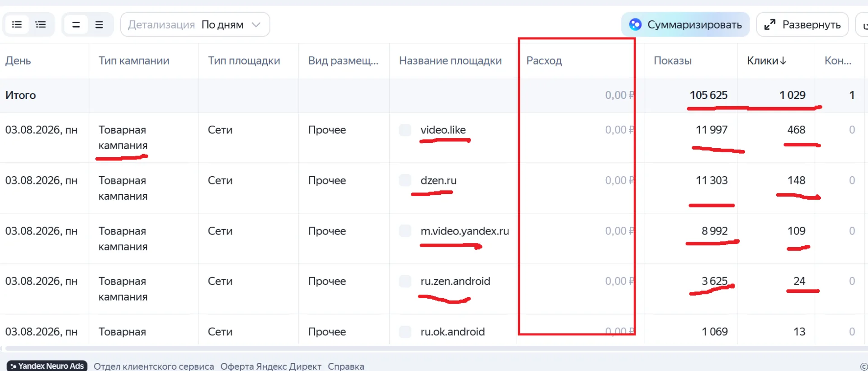Select impressions value 11 303
This screenshot has width=868, height=371.
pos(712,180)
